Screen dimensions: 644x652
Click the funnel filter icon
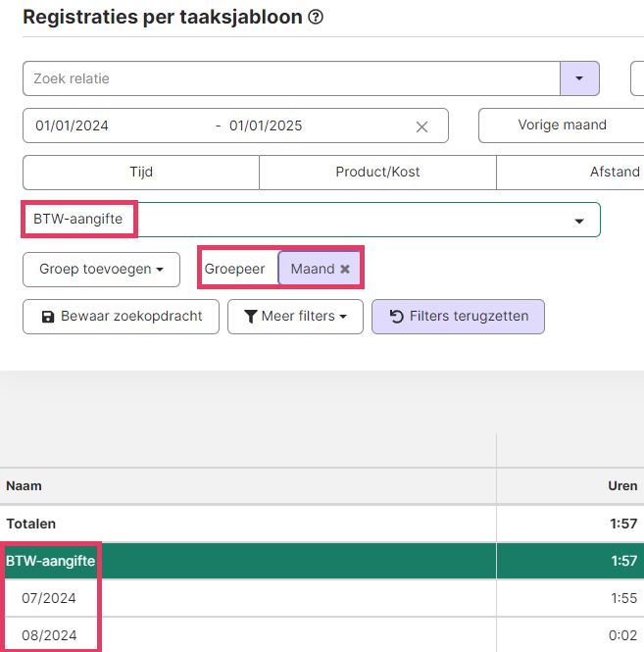tap(251, 317)
